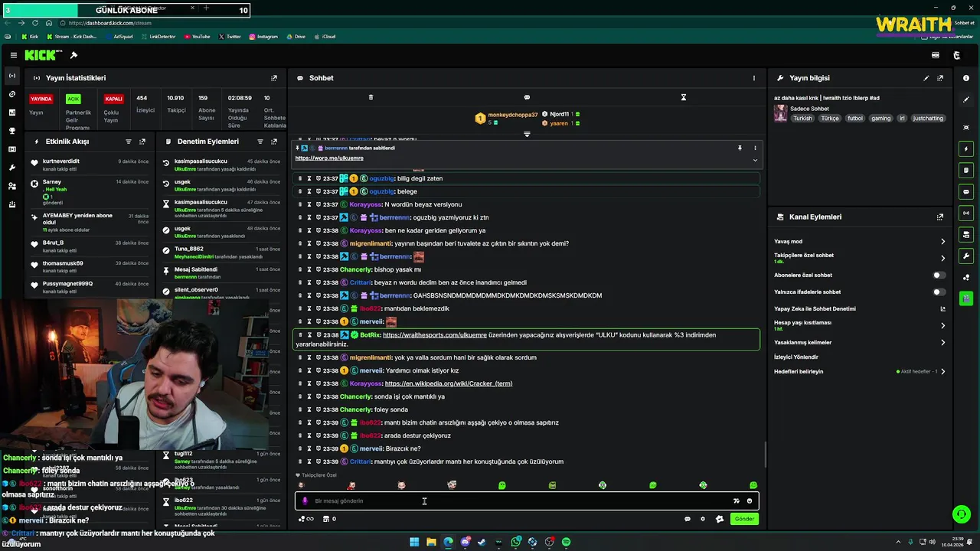Open the pinned message options menu
980x551 pixels.
coord(755,148)
